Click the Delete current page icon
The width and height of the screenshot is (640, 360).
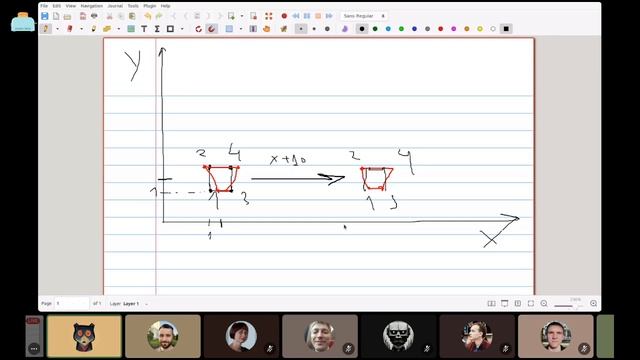[253, 16]
